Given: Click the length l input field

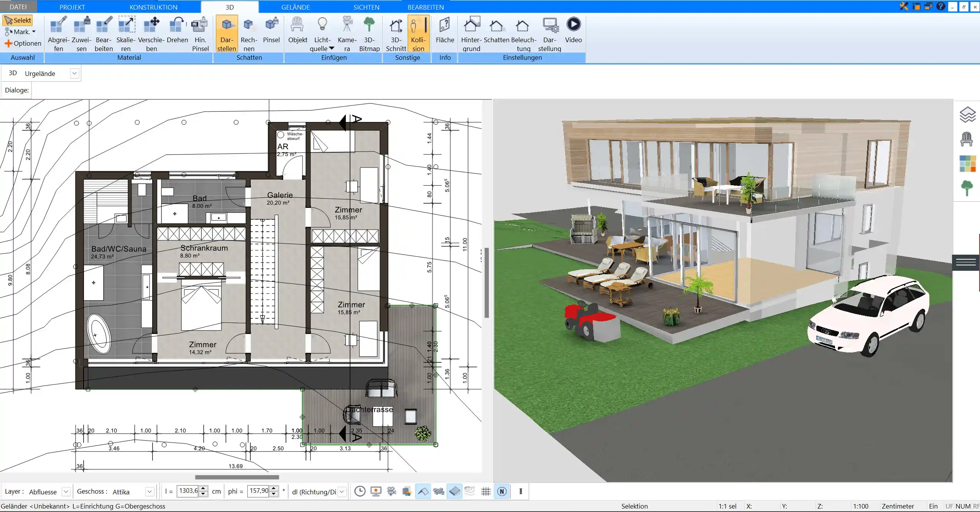Looking at the screenshot, I should pos(188,491).
